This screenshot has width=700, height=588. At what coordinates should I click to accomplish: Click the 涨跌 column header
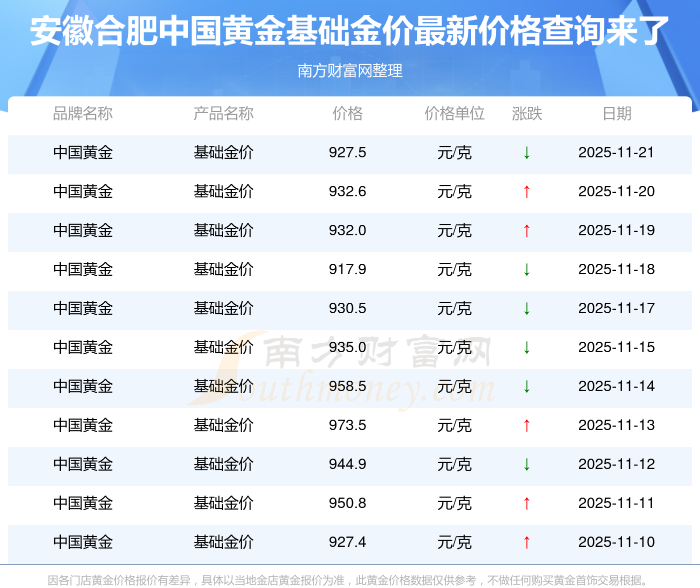click(527, 113)
